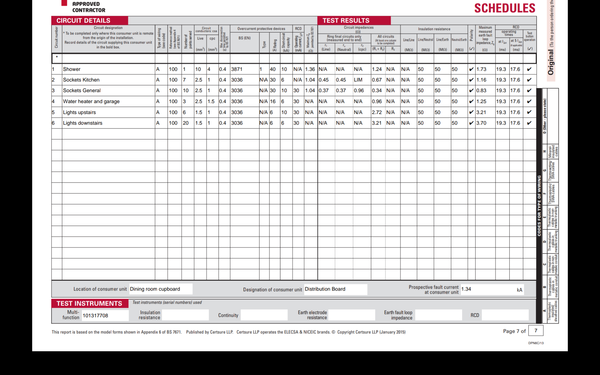This screenshot has width=600, height=375.
Task: Click the Sockets General Zs value '0.83'
Action: click(x=481, y=91)
